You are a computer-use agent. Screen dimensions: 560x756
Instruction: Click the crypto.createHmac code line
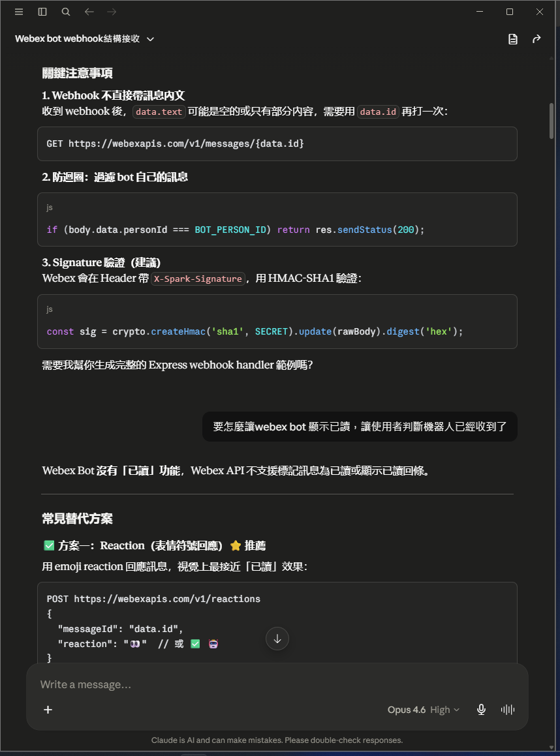point(255,332)
